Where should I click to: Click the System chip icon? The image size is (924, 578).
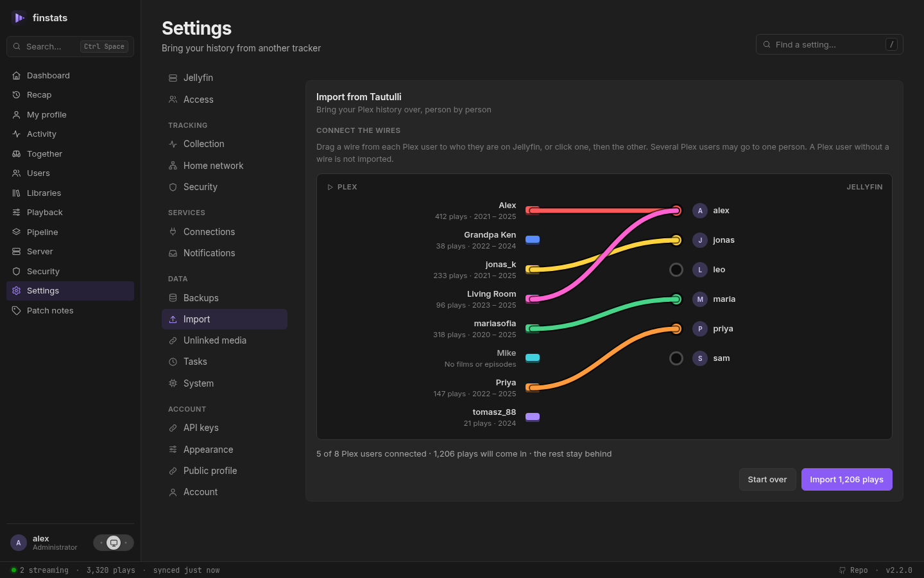coord(173,383)
